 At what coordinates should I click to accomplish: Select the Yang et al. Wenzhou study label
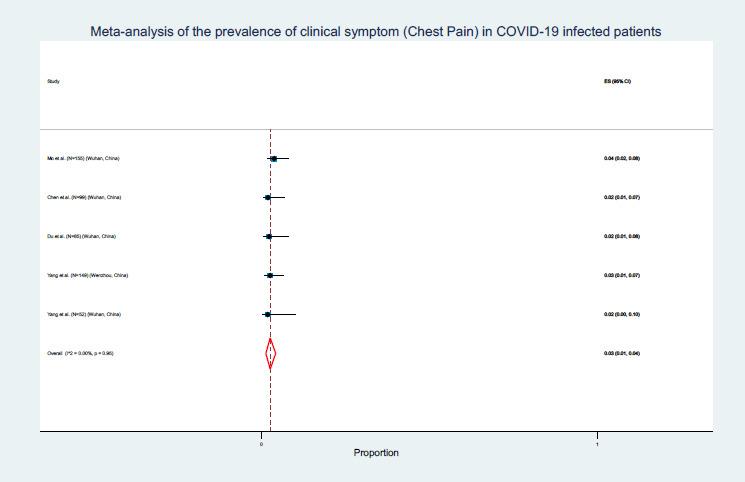point(88,275)
